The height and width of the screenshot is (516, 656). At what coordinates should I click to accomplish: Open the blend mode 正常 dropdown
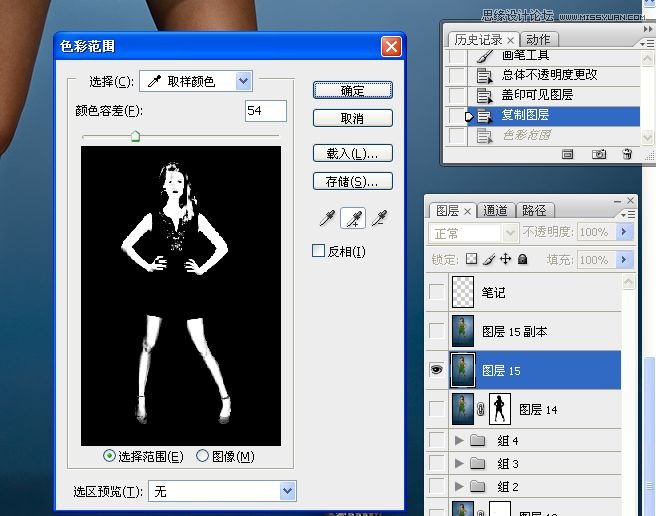coord(473,233)
